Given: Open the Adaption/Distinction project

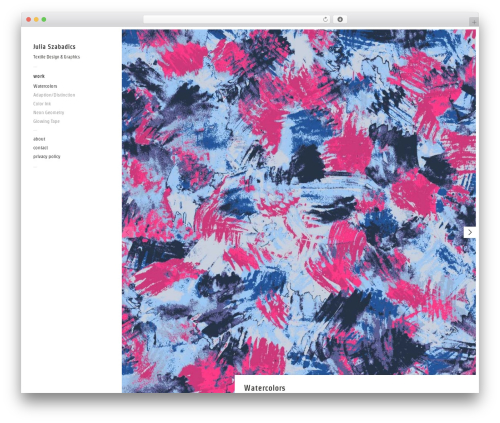Looking at the screenshot, I should point(54,95).
